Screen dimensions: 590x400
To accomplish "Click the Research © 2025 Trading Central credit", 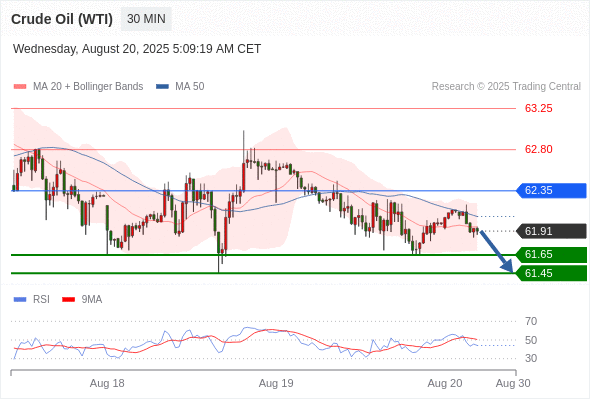I will 506,87.
